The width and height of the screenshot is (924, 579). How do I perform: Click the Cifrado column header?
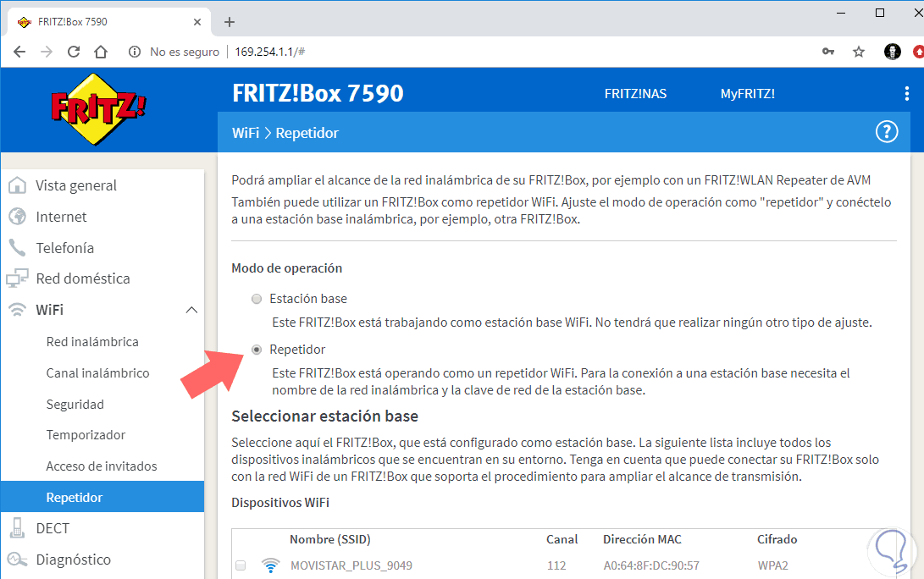pos(777,539)
